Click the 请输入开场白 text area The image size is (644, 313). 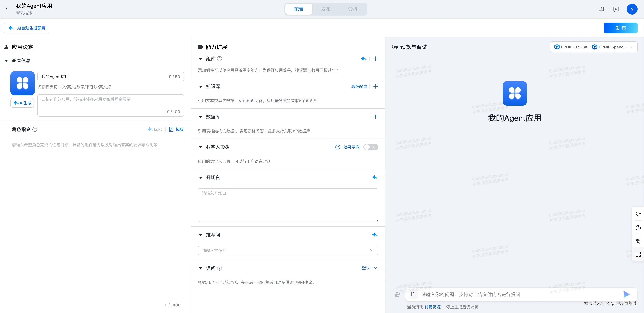[x=288, y=205]
